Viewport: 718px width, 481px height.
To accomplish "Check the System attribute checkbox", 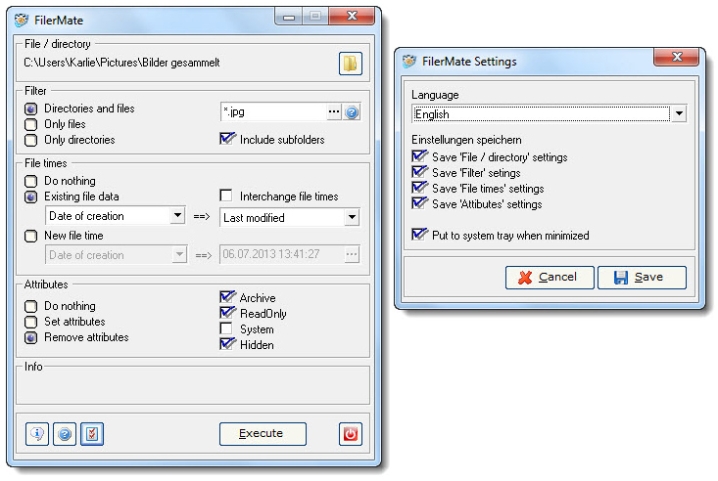I will click(x=226, y=329).
